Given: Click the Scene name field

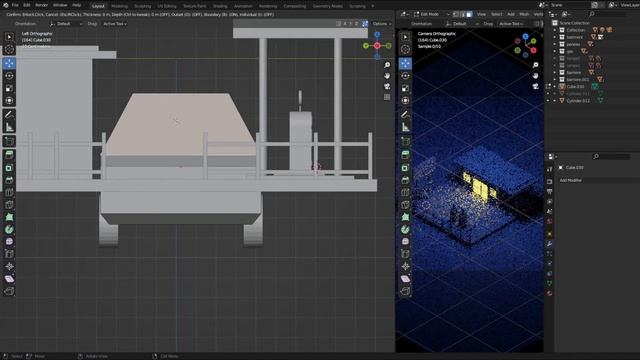Looking at the screenshot, I should tap(570, 5).
